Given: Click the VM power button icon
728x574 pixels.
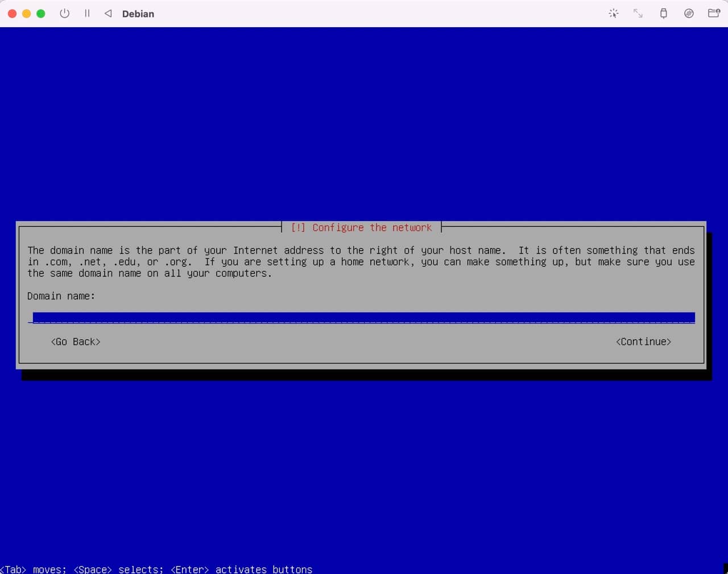Looking at the screenshot, I should coord(64,13).
